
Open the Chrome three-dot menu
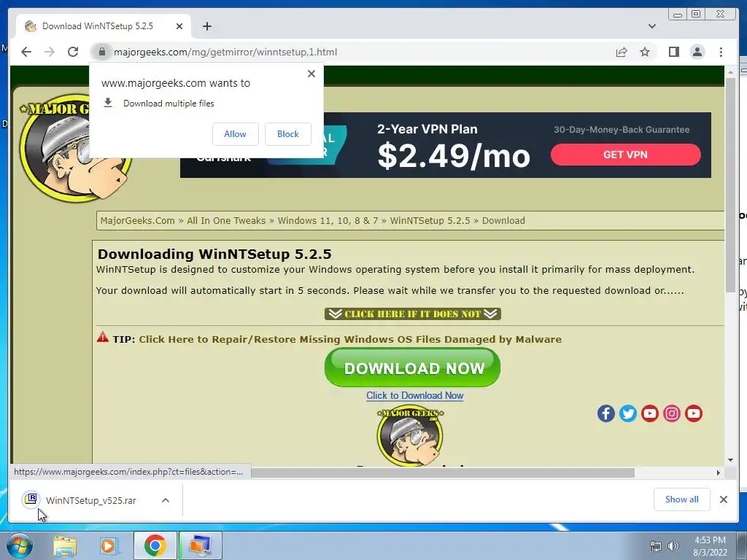tap(721, 52)
